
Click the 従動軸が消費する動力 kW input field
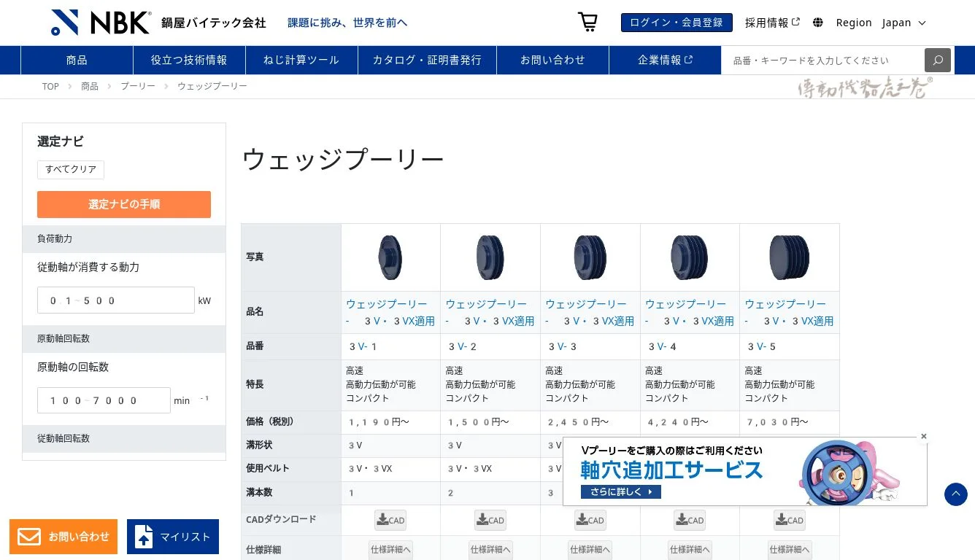(116, 300)
